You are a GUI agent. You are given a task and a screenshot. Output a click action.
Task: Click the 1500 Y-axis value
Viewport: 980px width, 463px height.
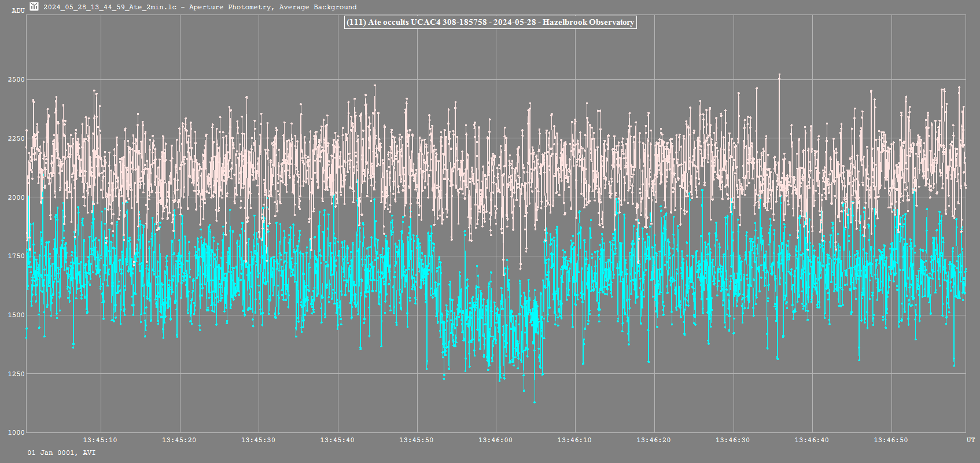pyautogui.click(x=16, y=315)
